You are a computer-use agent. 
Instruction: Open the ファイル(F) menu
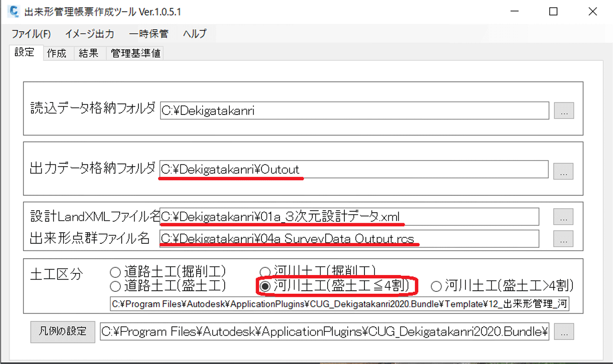(x=31, y=34)
